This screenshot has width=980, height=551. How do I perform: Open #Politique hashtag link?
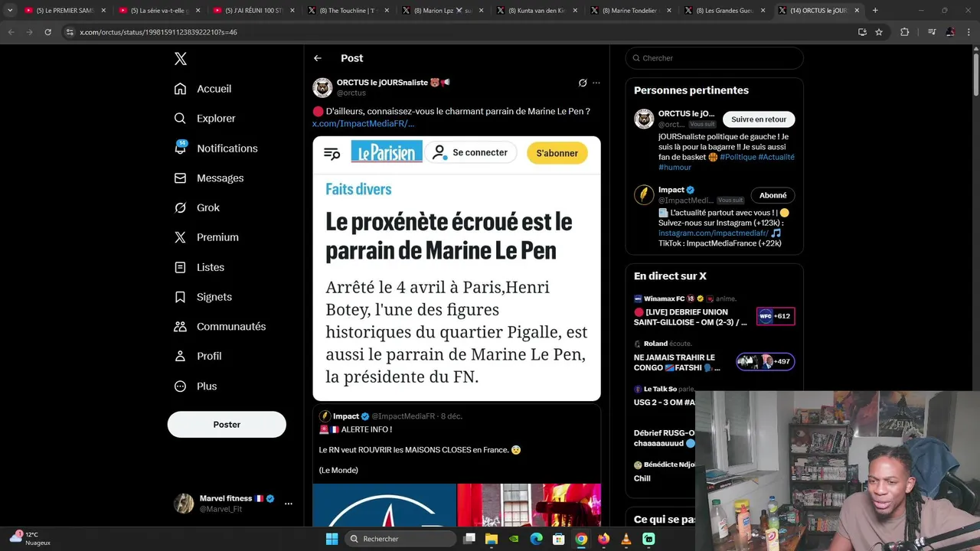pos(737,157)
